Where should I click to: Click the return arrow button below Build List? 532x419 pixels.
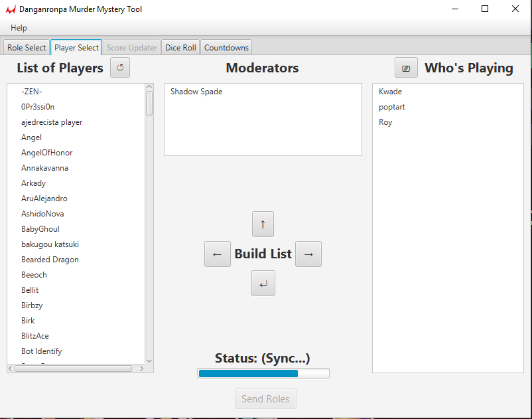(263, 283)
